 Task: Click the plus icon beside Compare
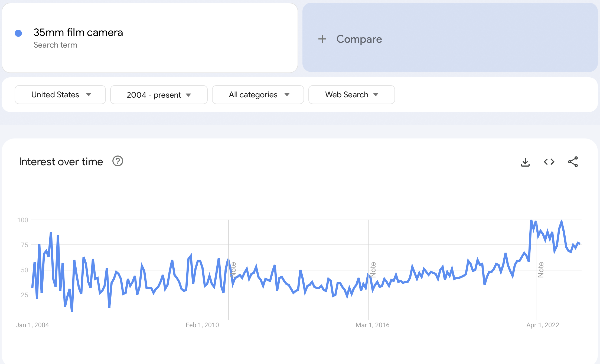pyautogui.click(x=322, y=39)
